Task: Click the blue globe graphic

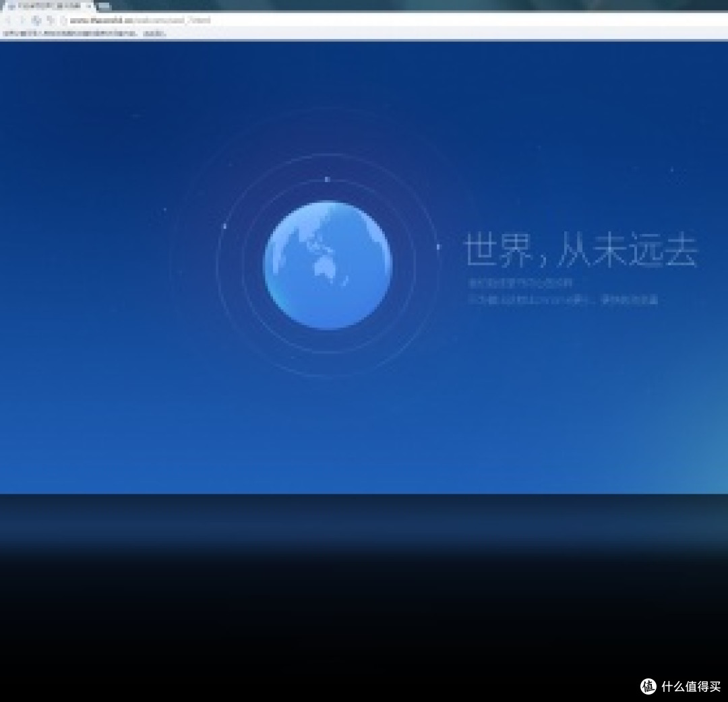Action: (x=328, y=265)
